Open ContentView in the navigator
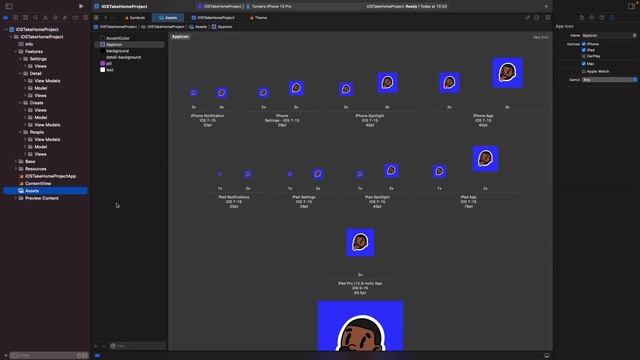640x360 pixels. tap(38, 184)
